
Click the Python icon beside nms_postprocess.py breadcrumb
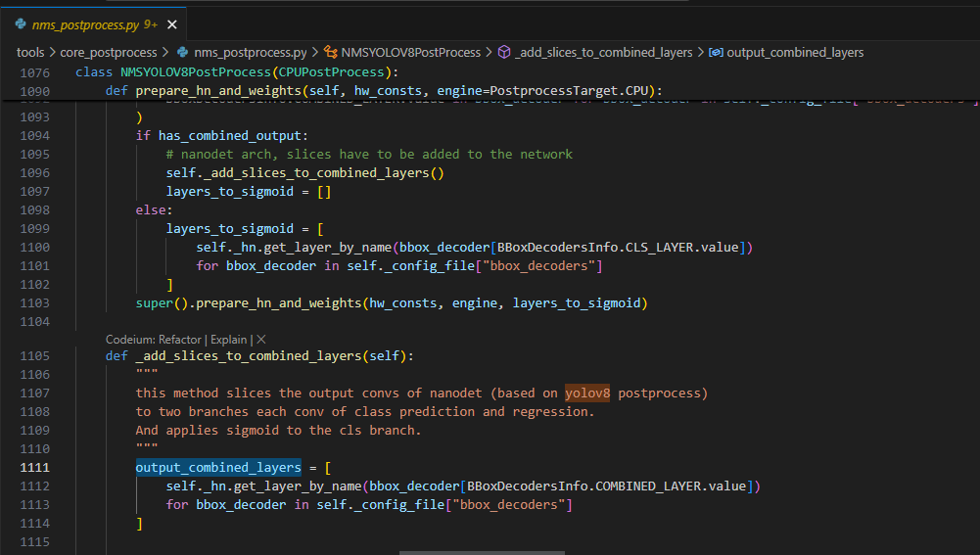(x=181, y=52)
